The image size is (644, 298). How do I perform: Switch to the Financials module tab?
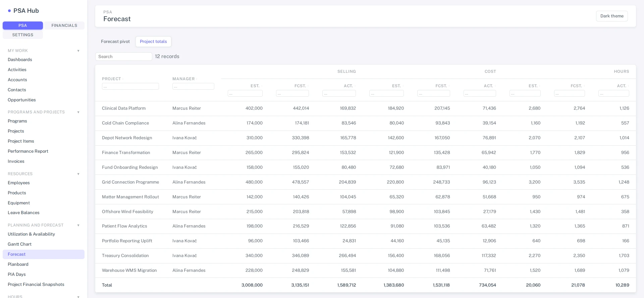pyautogui.click(x=64, y=26)
